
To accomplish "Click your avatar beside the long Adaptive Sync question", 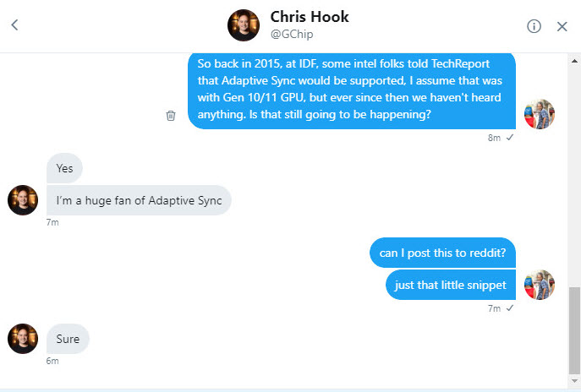I will (540, 114).
